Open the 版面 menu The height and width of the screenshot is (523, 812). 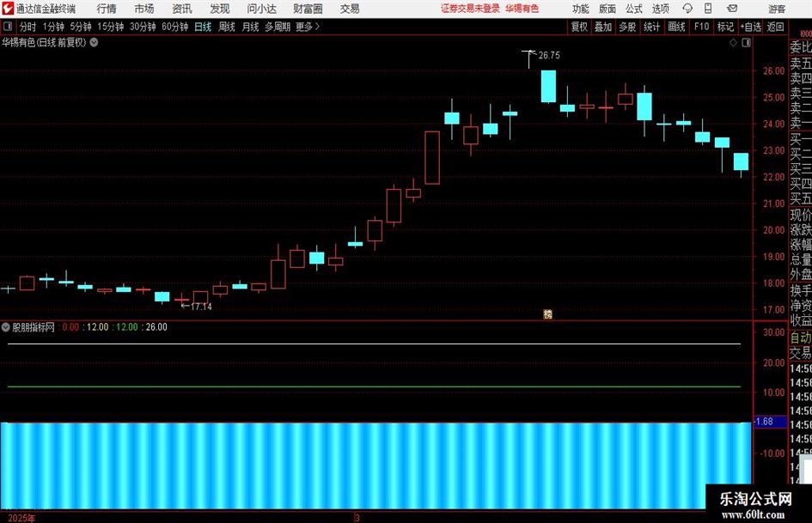click(607, 9)
